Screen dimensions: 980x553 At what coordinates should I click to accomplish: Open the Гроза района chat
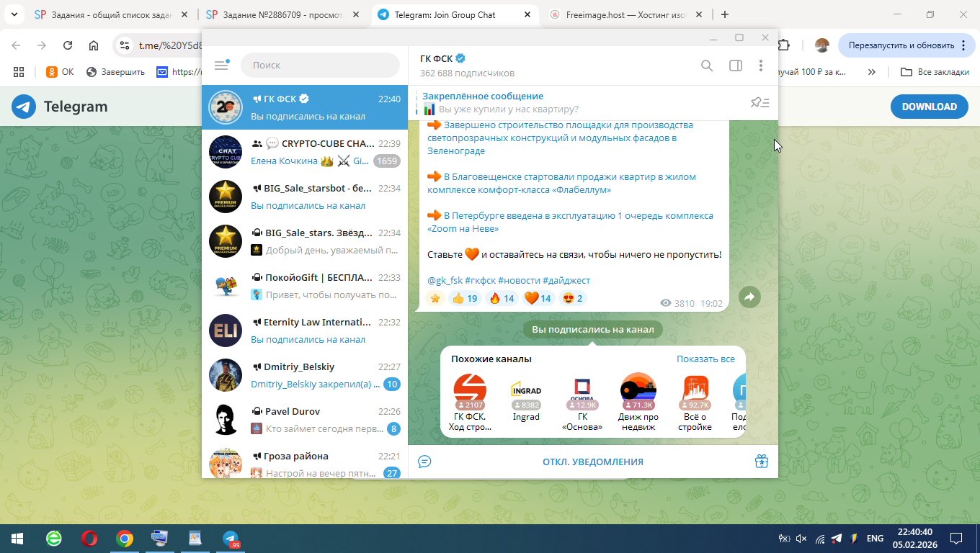pyautogui.click(x=305, y=461)
